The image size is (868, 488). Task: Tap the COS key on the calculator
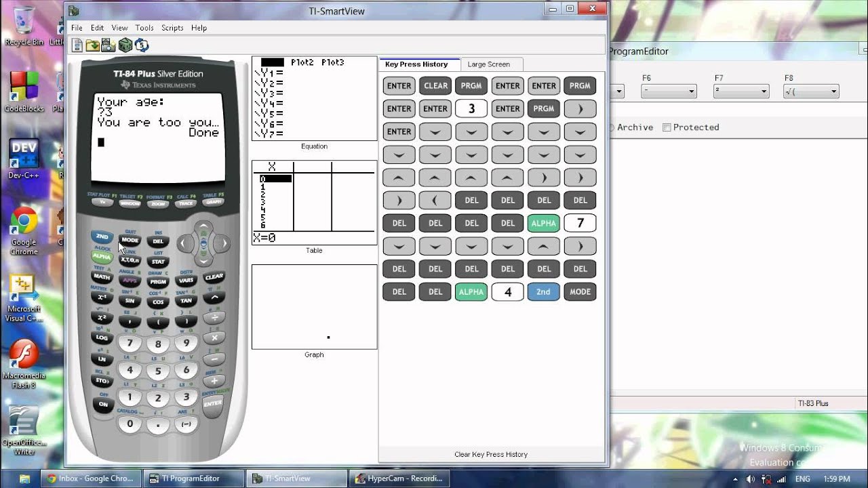tap(158, 302)
